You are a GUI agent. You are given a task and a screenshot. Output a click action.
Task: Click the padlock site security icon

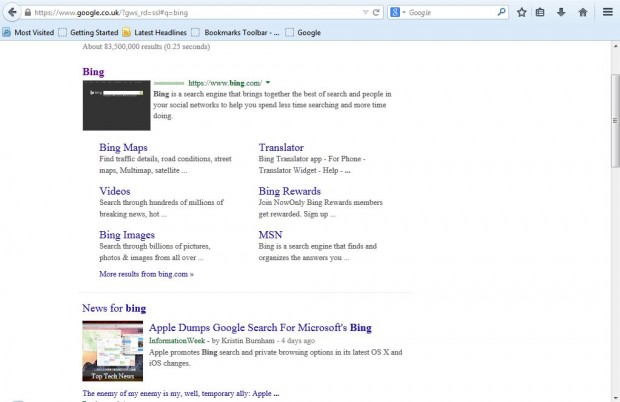pyautogui.click(x=28, y=13)
